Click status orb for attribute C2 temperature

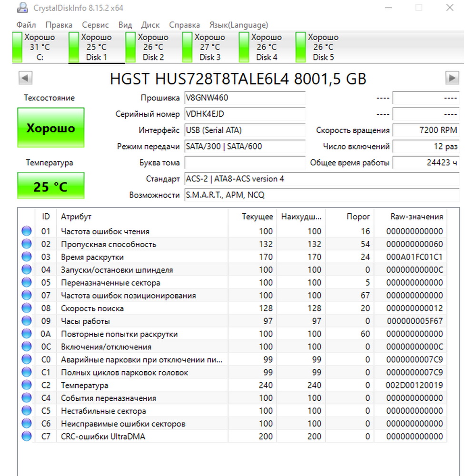[x=27, y=385]
